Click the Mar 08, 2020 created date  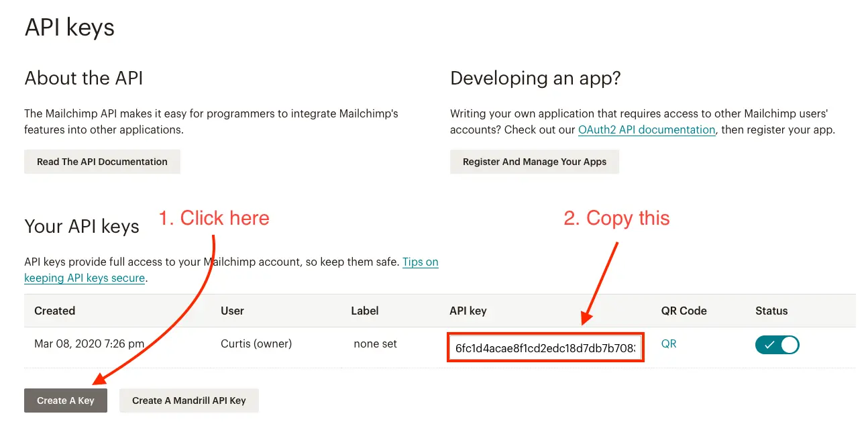click(x=89, y=343)
